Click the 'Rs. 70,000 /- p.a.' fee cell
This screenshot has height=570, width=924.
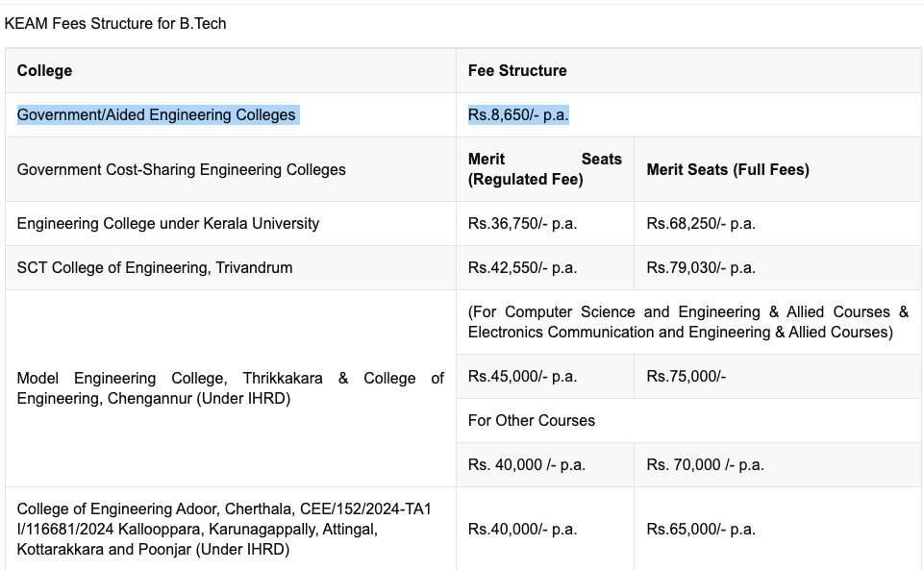click(705, 465)
